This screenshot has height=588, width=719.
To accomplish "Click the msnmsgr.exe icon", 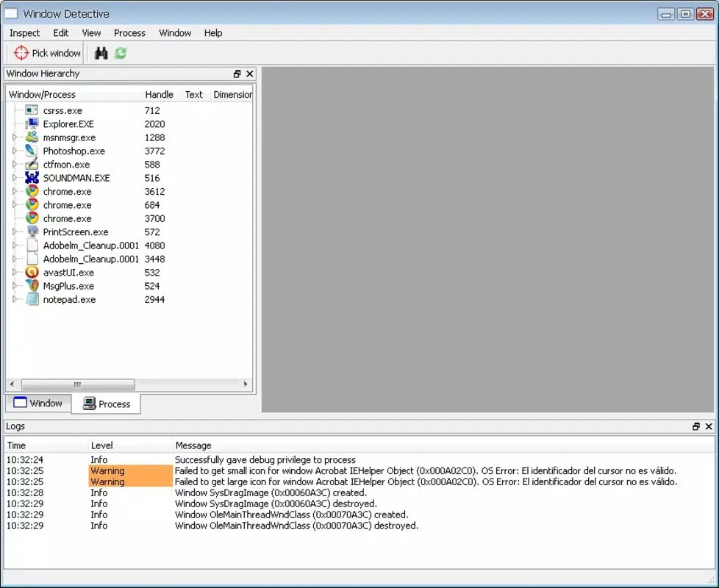I will click(x=32, y=137).
